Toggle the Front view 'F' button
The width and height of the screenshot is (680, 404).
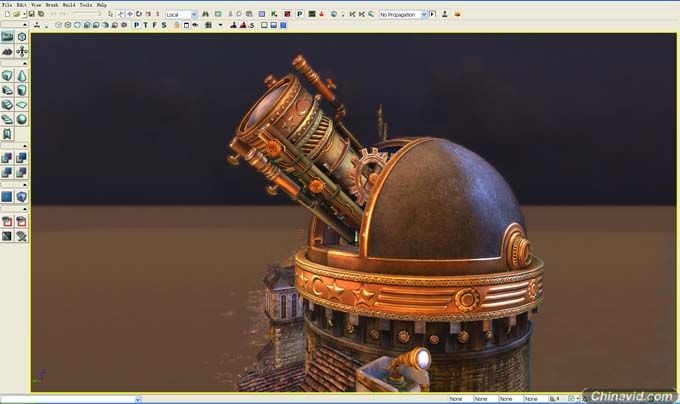pos(155,25)
